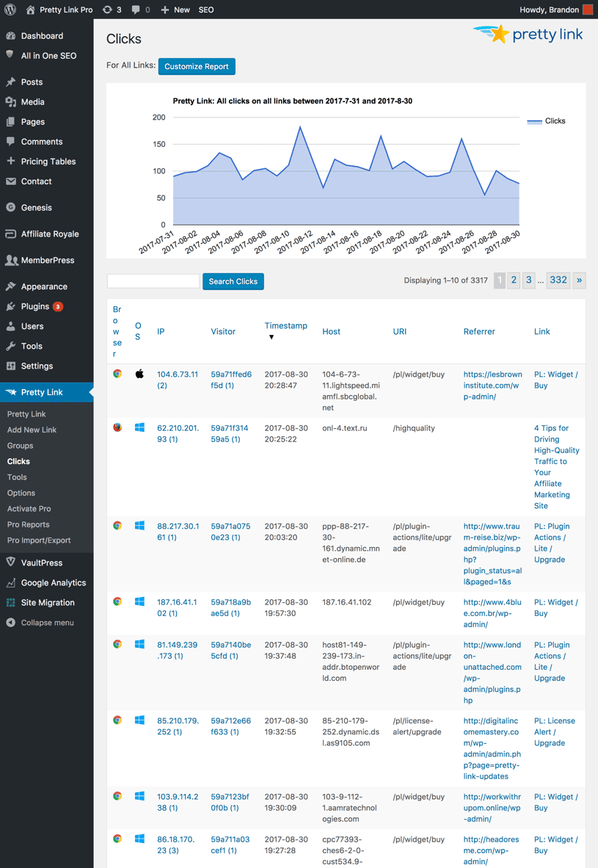
Task: Open Pretty Link menu in sidebar
Action: 46,392
